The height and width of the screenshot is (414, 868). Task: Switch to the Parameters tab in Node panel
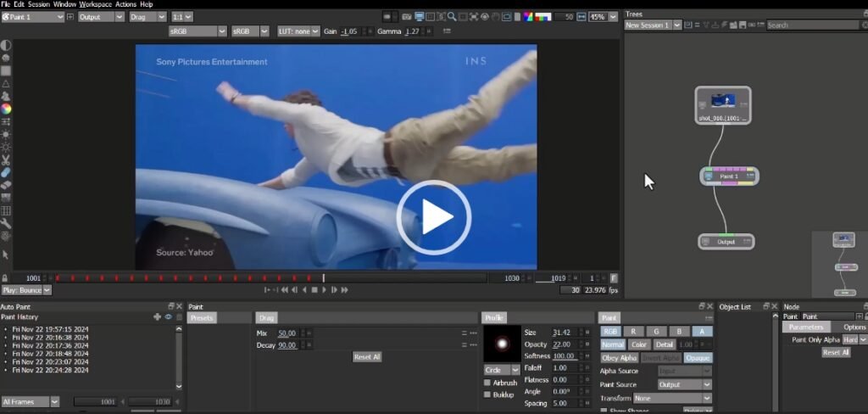pyautogui.click(x=806, y=327)
